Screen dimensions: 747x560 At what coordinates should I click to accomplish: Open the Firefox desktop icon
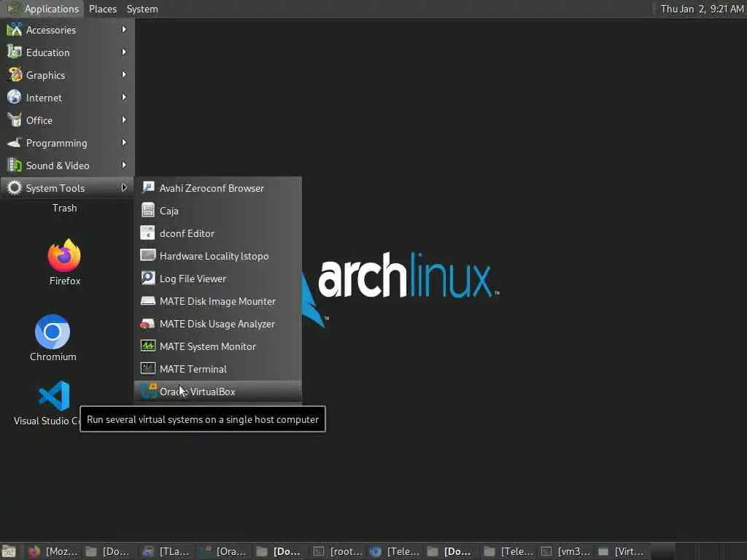pyautogui.click(x=64, y=256)
